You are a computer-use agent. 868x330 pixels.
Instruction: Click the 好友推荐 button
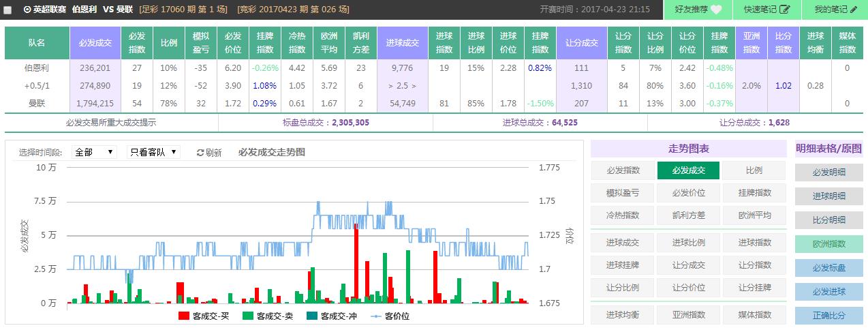tap(698, 10)
